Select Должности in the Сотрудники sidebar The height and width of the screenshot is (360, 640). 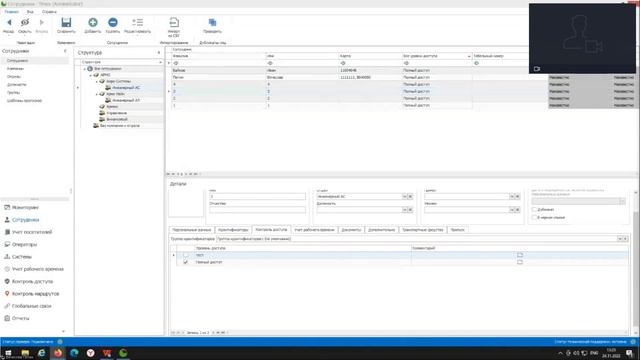[17, 84]
